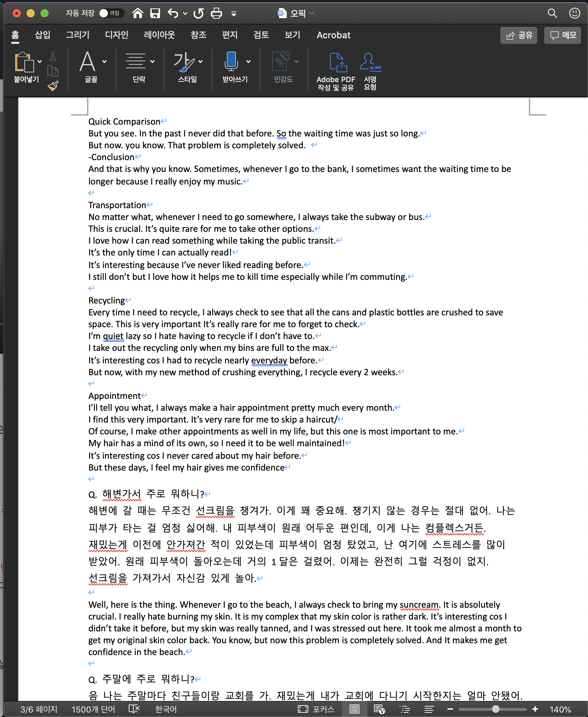Open spelling check icon in status bar

134,709
